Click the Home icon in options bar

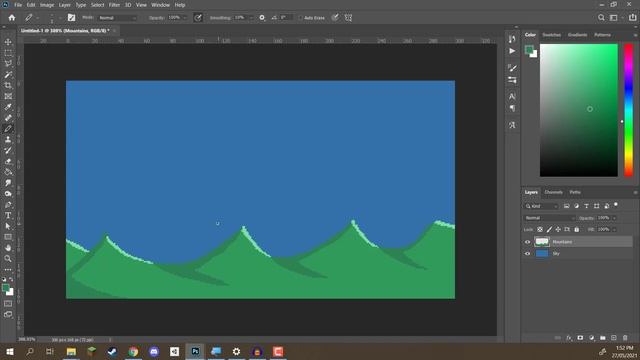pos(12,18)
